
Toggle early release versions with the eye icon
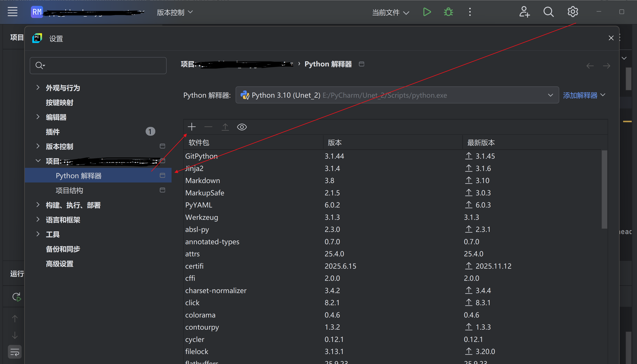[241, 127]
